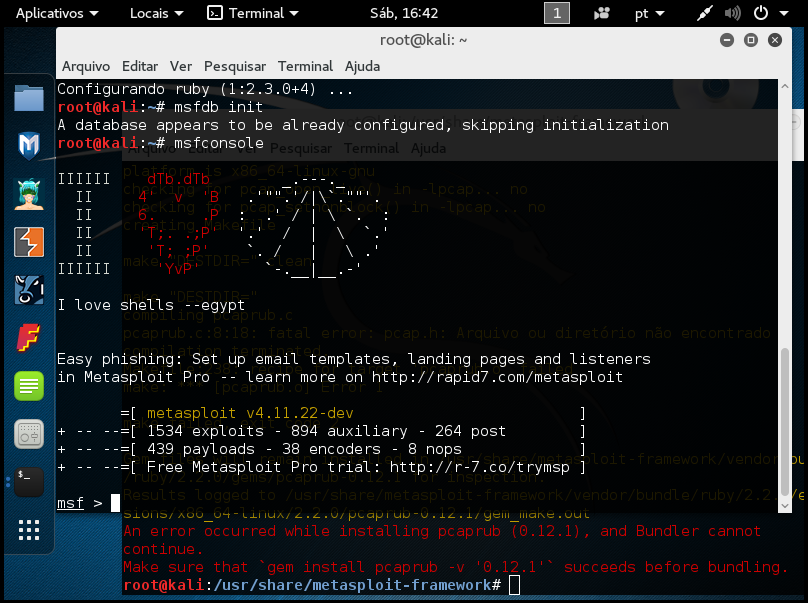Open the Locais menu
This screenshot has width=808, height=603.
click(156, 13)
